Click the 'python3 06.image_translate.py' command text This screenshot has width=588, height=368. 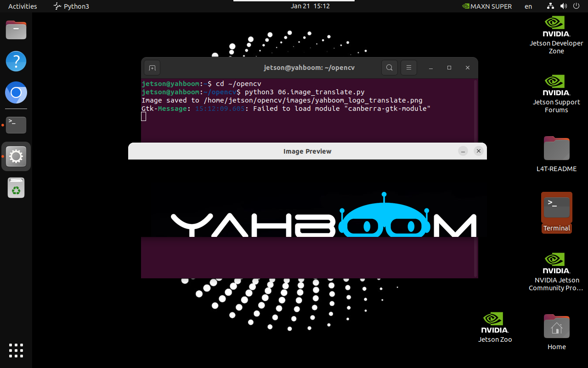coord(305,92)
